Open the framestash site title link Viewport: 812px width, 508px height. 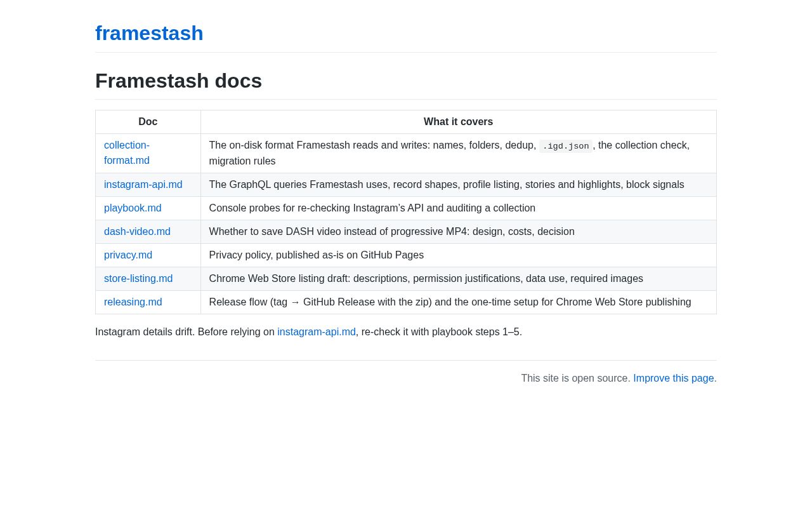[x=149, y=33]
